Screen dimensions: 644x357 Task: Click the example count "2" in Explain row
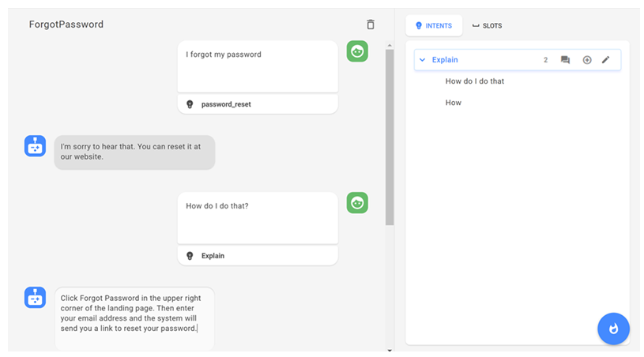[x=545, y=60]
